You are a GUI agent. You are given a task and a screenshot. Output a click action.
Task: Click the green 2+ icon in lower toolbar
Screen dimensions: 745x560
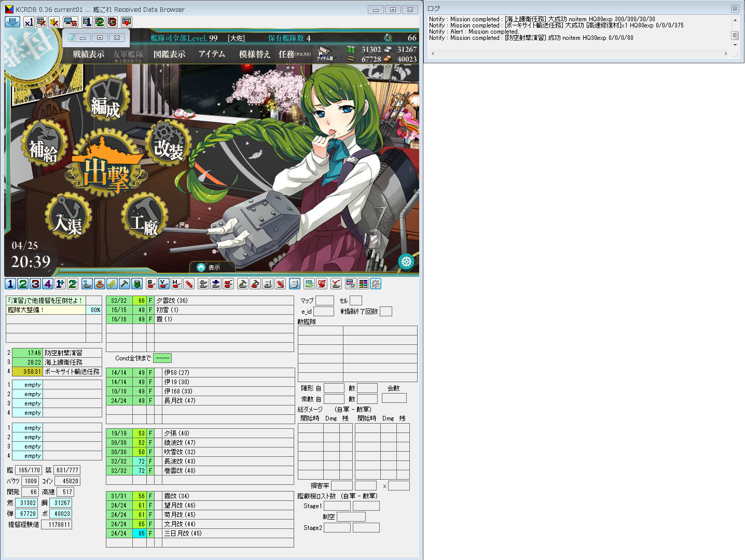click(x=73, y=284)
